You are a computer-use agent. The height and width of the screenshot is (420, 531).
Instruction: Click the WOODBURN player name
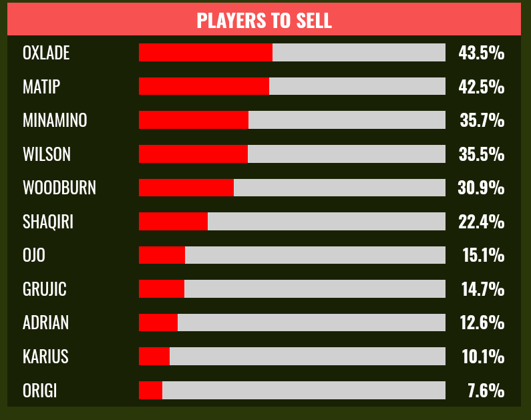tap(59, 188)
